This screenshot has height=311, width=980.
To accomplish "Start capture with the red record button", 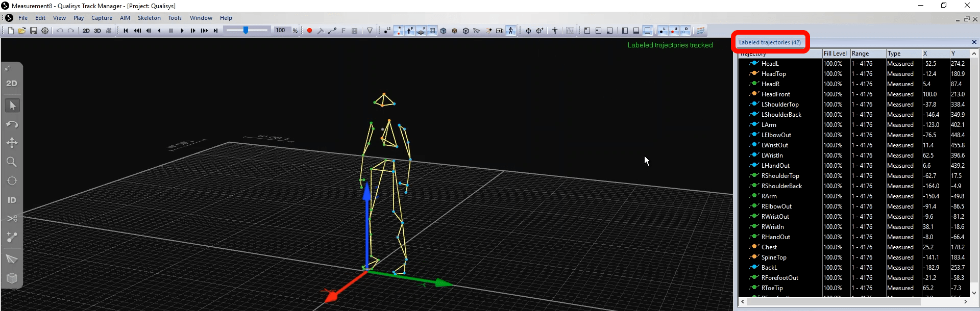I will point(309,31).
